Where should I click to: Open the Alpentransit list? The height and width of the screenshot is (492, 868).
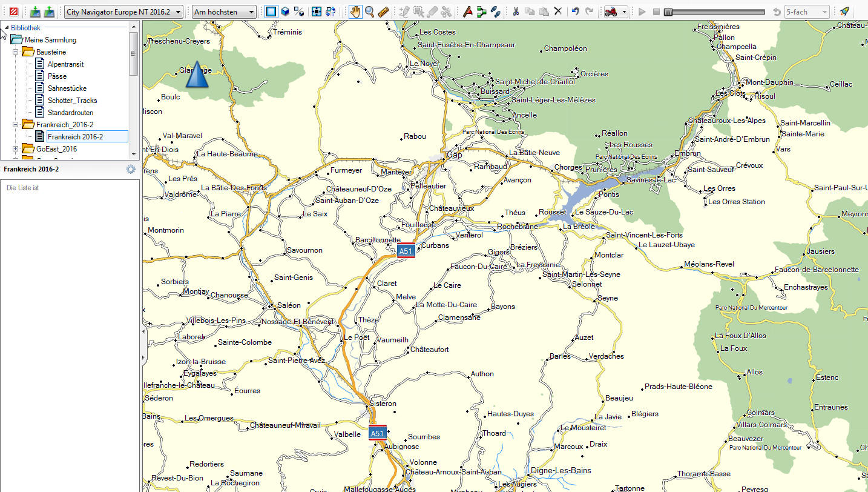point(65,64)
